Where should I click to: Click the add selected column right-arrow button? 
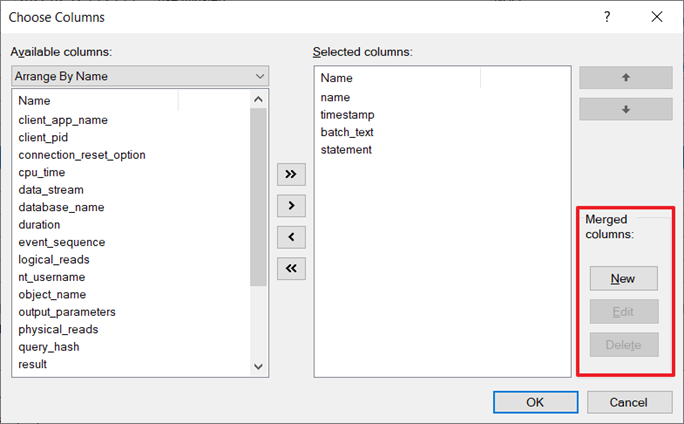click(290, 206)
